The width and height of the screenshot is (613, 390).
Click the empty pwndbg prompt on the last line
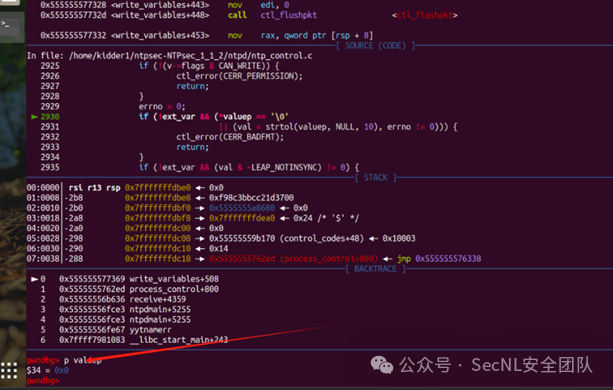pyautogui.click(x=43, y=381)
